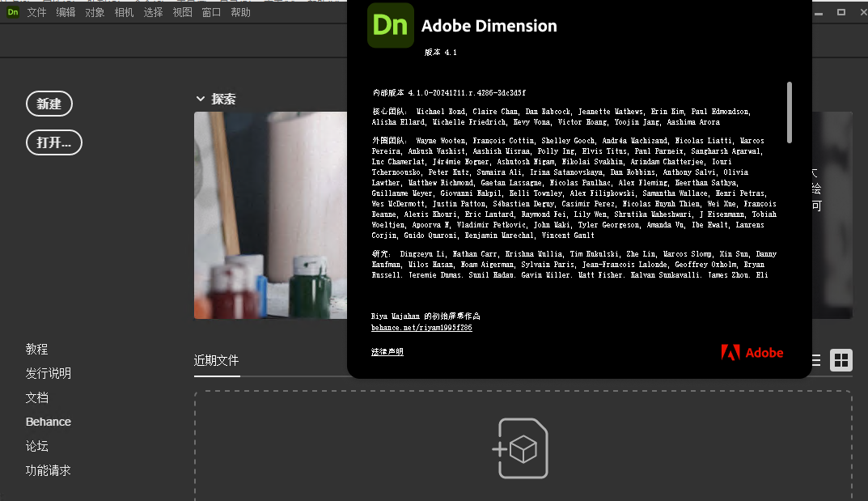The height and width of the screenshot is (501, 868).
Task: Open the 教程 link
Action: coord(36,350)
